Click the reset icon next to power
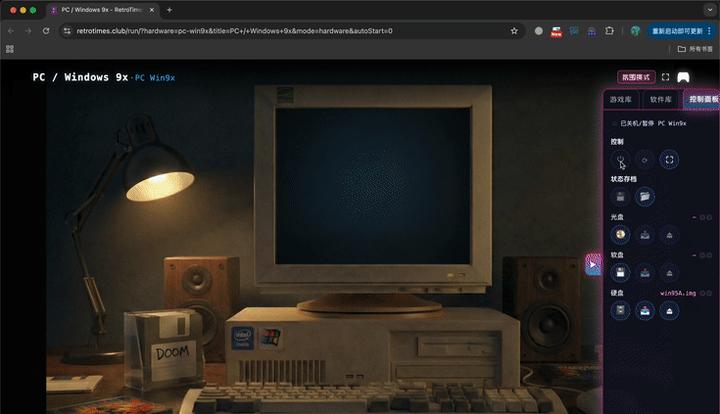720x414 pixels. tap(645, 159)
